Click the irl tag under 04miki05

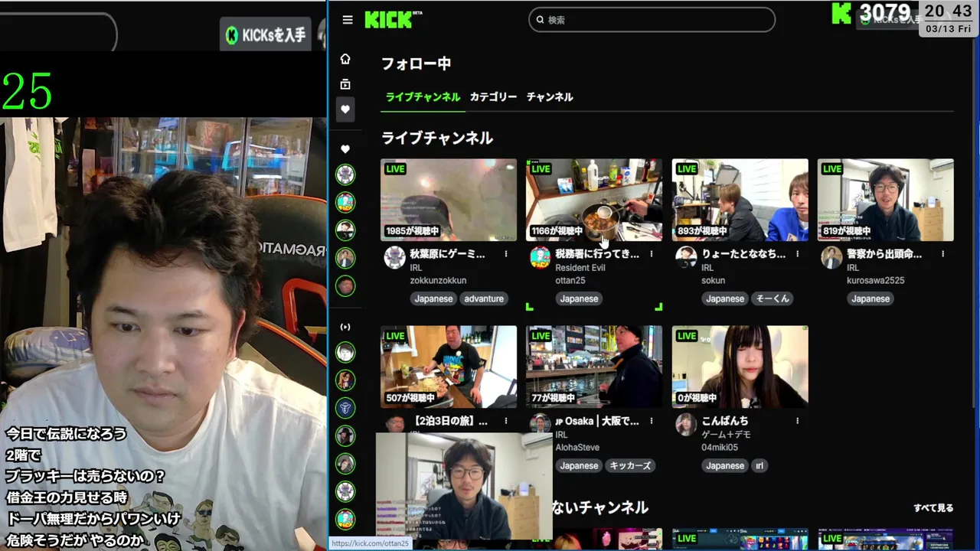coord(759,465)
